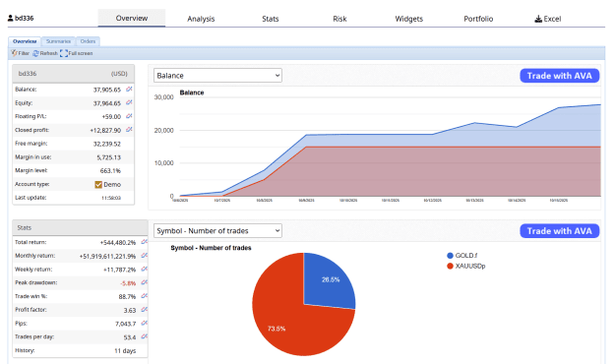Image resolution: width=615 pixels, height=364 pixels.
Task: Click the Closed profit value +12,827.90
Action: [x=105, y=130]
